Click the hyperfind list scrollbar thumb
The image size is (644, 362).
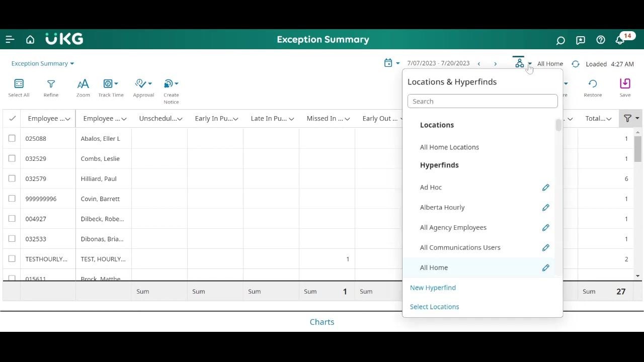click(558, 125)
